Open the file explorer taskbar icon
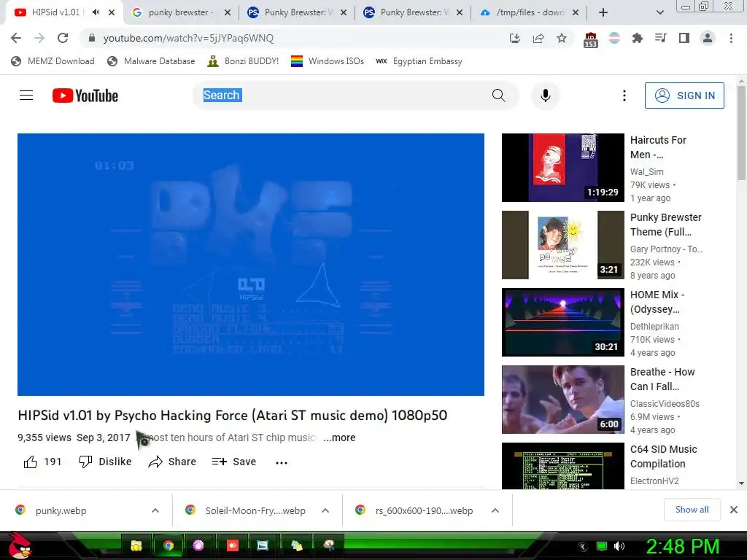 click(136, 545)
